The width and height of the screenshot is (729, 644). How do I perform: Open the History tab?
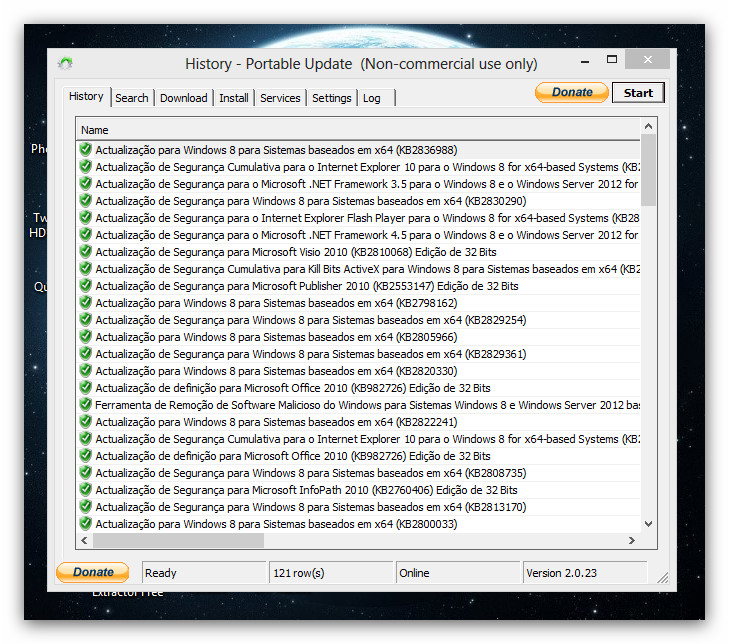tap(86, 97)
